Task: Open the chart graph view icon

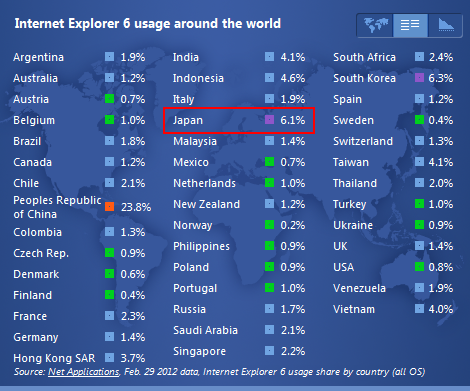Action: pos(445,25)
